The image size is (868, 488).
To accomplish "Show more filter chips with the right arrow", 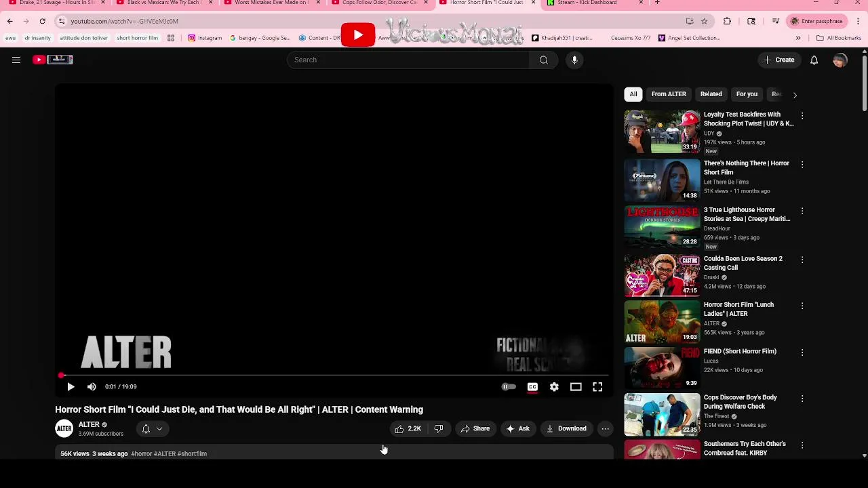I will click(795, 94).
